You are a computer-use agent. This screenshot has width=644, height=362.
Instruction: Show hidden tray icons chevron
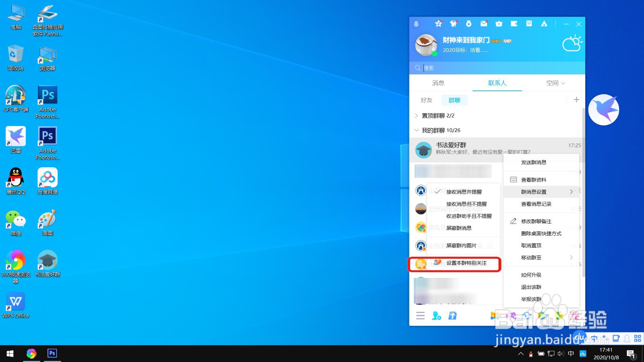point(521,354)
